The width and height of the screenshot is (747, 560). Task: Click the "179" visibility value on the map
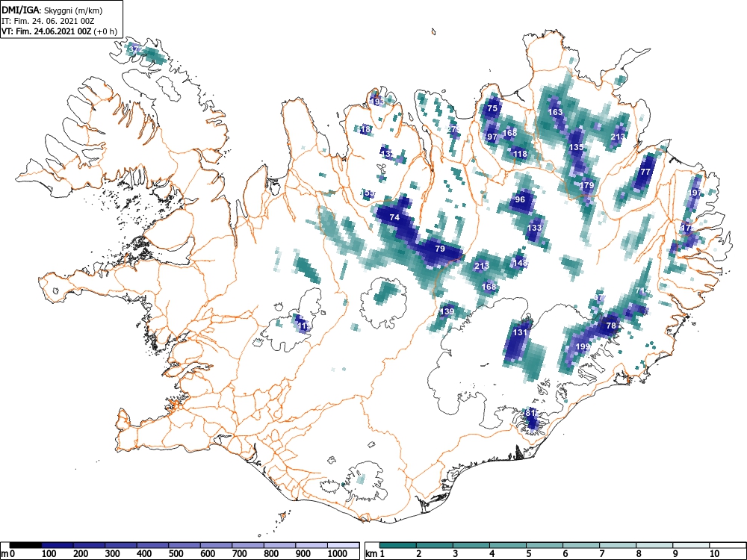click(587, 186)
